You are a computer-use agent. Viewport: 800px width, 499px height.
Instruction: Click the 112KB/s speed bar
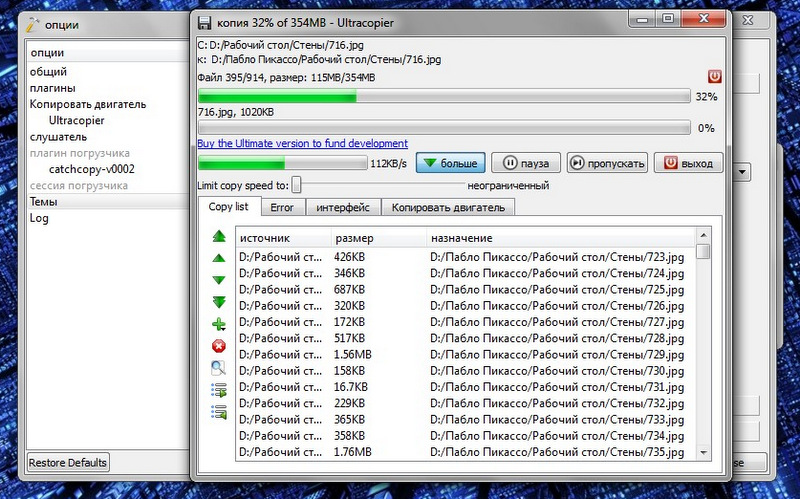point(282,163)
